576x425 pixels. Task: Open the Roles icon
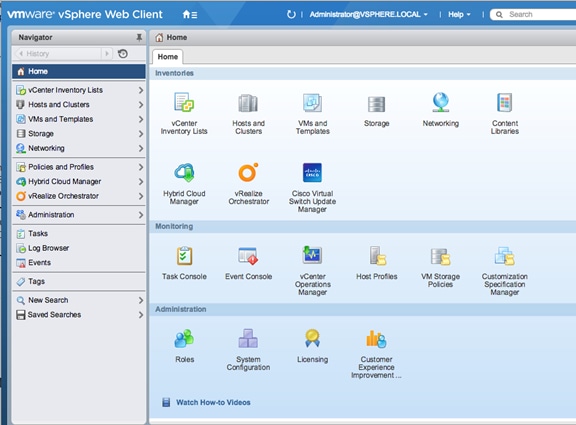184,338
